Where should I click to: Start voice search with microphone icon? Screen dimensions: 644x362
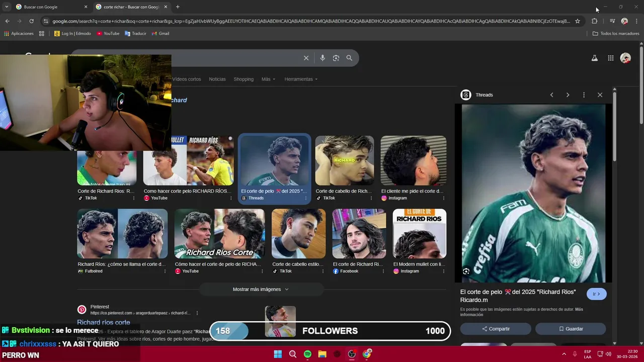[323, 58]
